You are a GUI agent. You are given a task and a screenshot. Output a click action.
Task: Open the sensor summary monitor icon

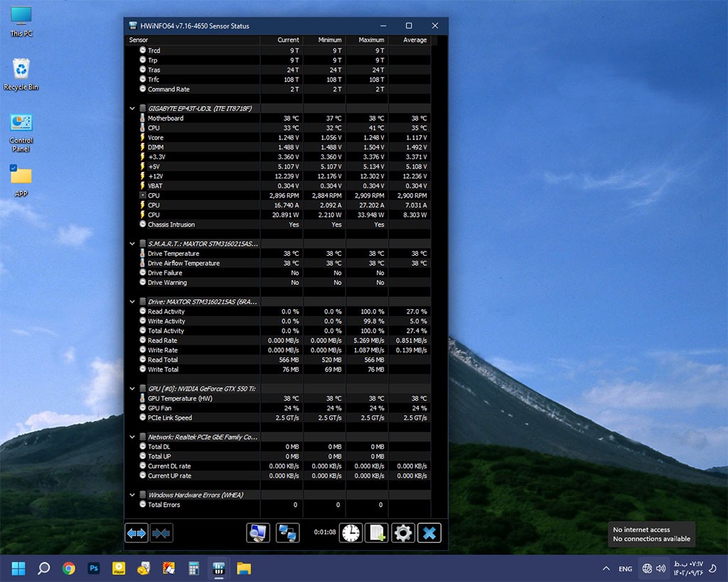pyautogui.click(x=258, y=532)
